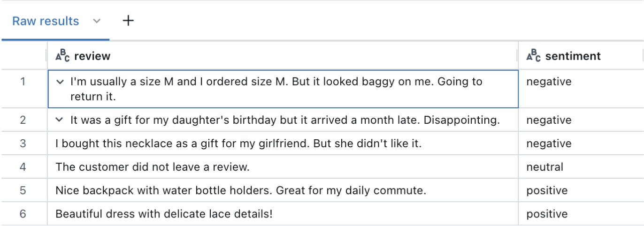This screenshot has height=226, width=644.
Task: Click the string type icon beside review header
Action: (x=62, y=56)
